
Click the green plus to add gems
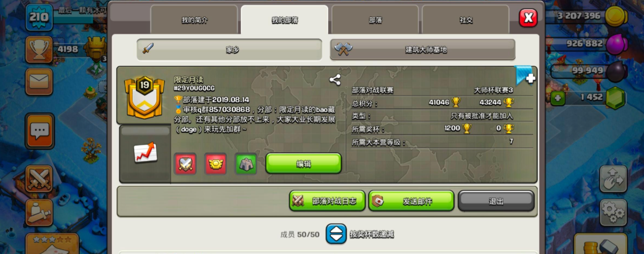(x=558, y=98)
